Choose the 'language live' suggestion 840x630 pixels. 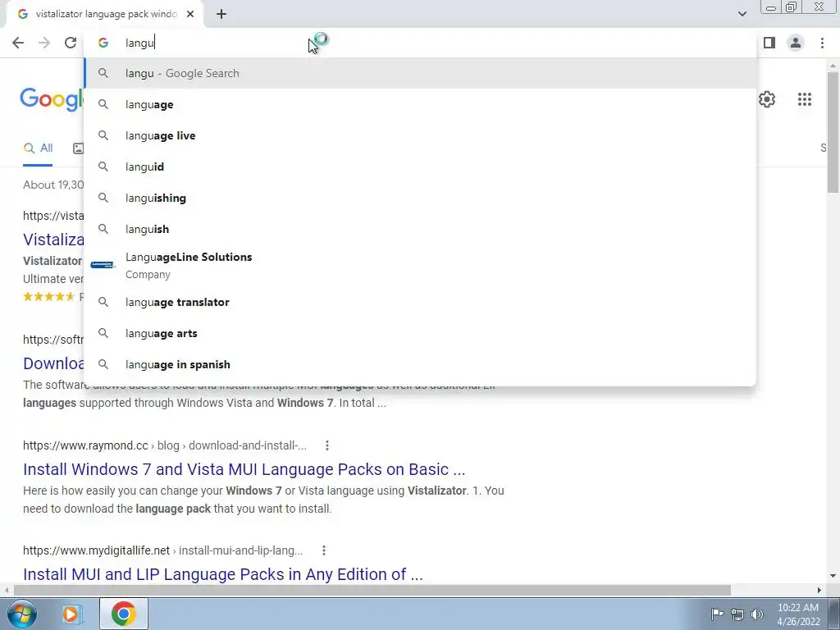point(420,135)
